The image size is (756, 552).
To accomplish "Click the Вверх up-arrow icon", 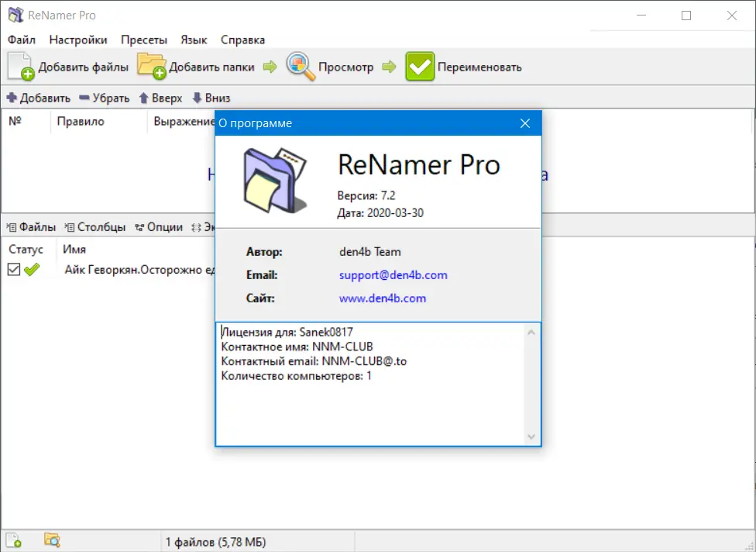I will pos(143,98).
